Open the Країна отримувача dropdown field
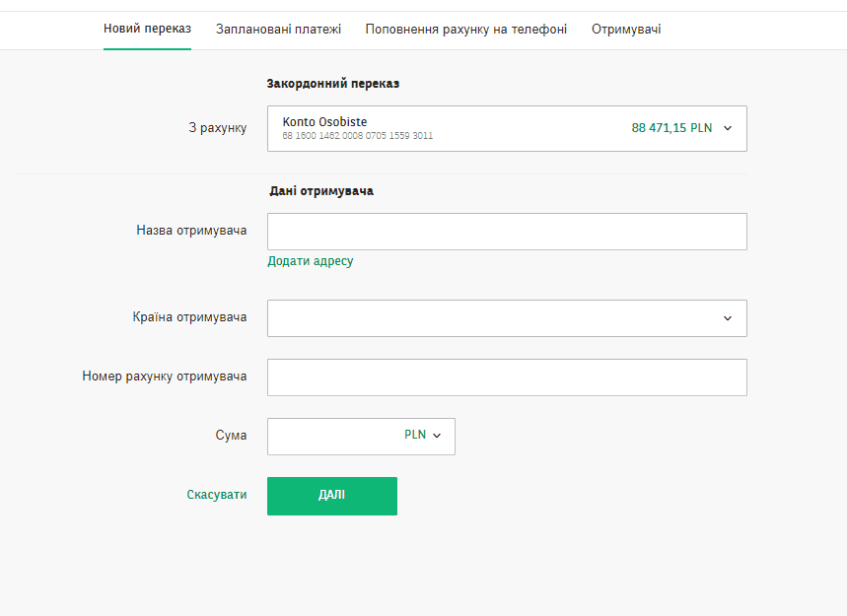 (493, 318)
